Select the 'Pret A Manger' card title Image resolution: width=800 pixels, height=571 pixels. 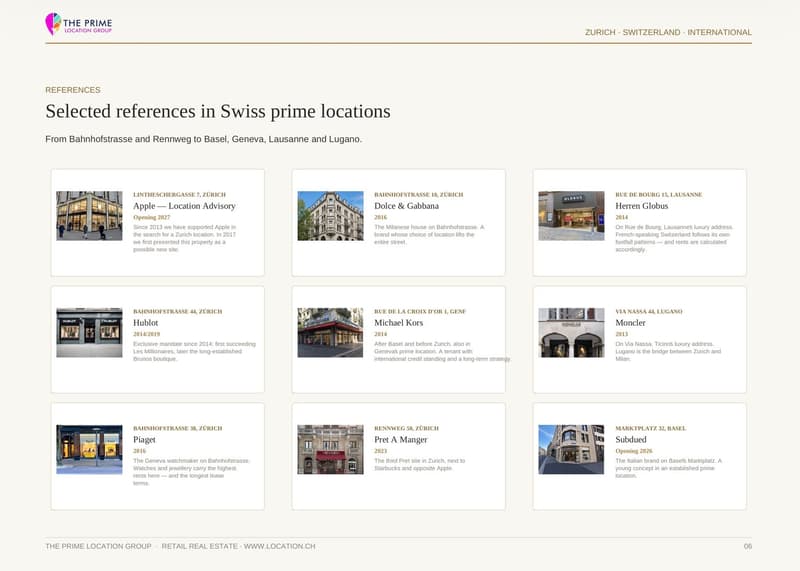click(401, 440)
